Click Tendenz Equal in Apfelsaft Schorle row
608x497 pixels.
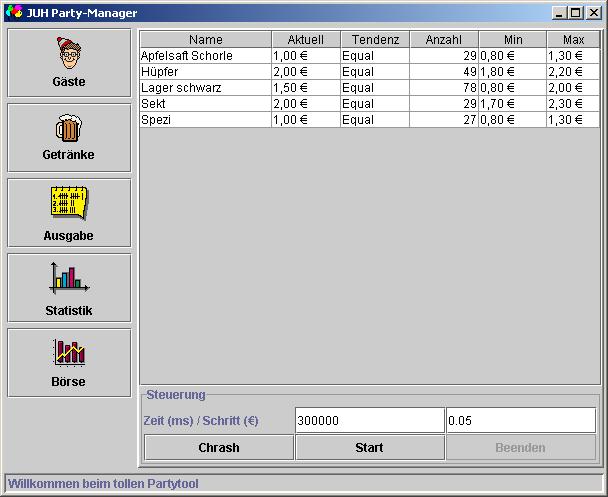tap(375, 56)
